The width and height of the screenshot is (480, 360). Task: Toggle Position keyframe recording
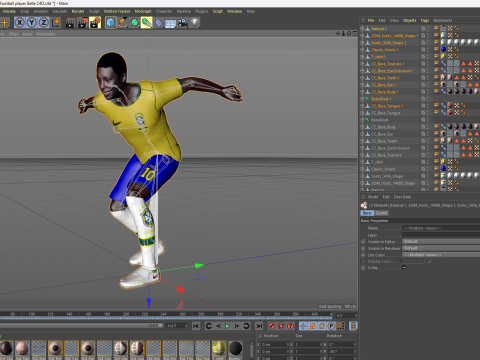click(303, 326)
